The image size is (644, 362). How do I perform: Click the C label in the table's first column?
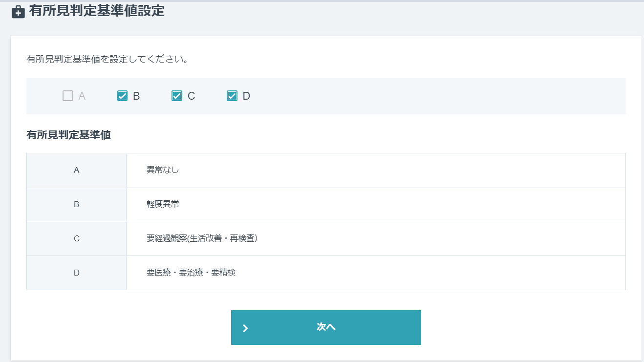point(76,238)
